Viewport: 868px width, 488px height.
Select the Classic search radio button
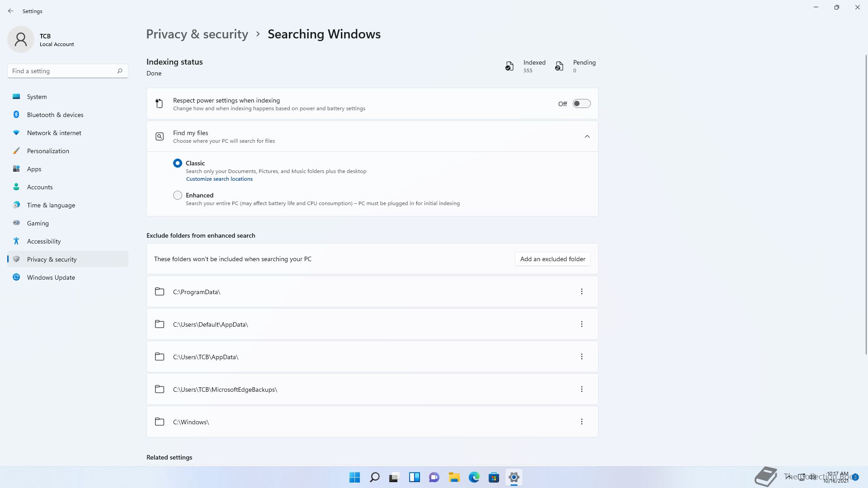click(178, 163)
